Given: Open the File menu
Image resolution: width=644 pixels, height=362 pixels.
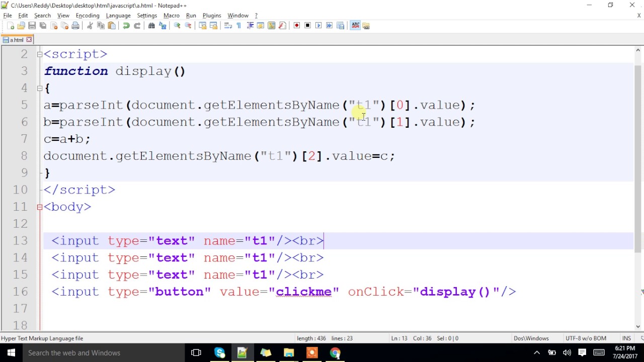Looking at the screenshot, I should (8, 16).
